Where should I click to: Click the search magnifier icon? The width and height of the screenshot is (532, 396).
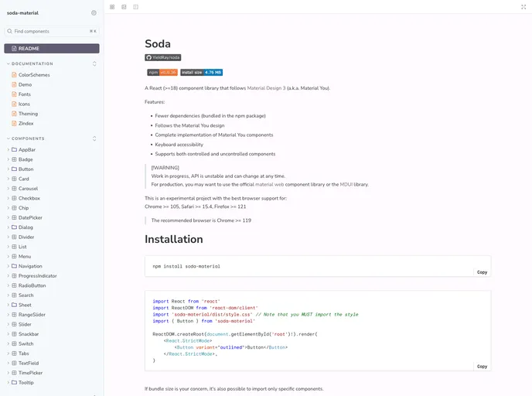coord(9,31)
